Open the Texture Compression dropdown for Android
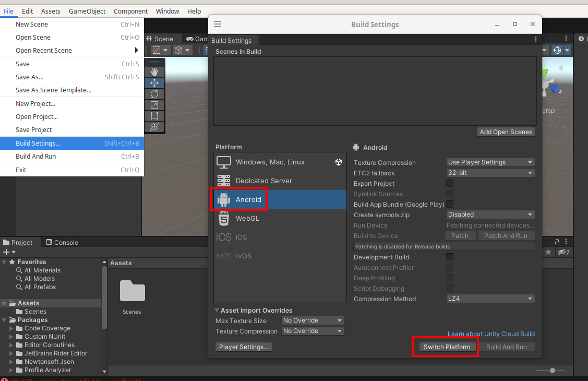This screenshot has height=381, width=588. coord(490,162)
